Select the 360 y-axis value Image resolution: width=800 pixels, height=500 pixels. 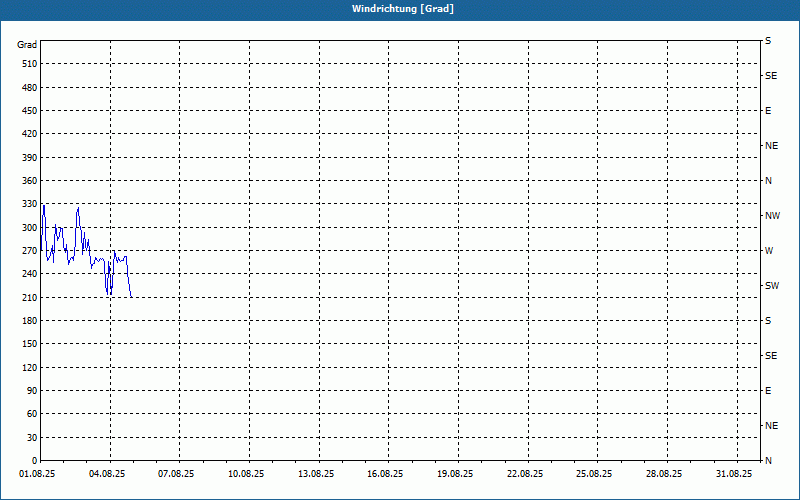click(x=30, y=181)
